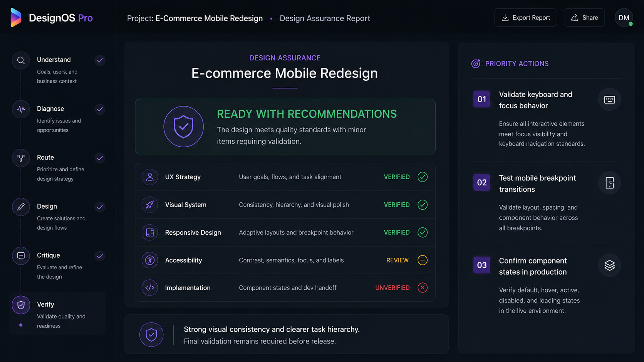The height and width of the screenshot is (362, 644).
Task: Click the layers icon for action 03
Action: 609,265
